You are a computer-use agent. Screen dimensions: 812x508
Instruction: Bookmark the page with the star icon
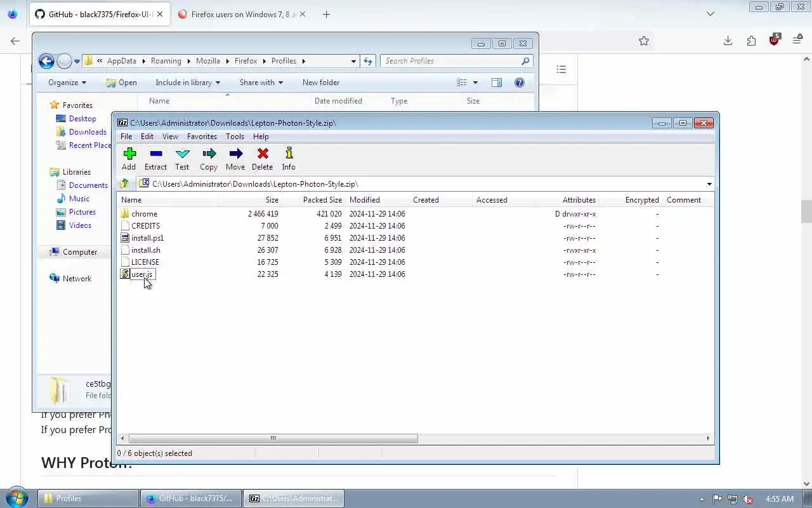pyautogui.click(x=644, y=41)
